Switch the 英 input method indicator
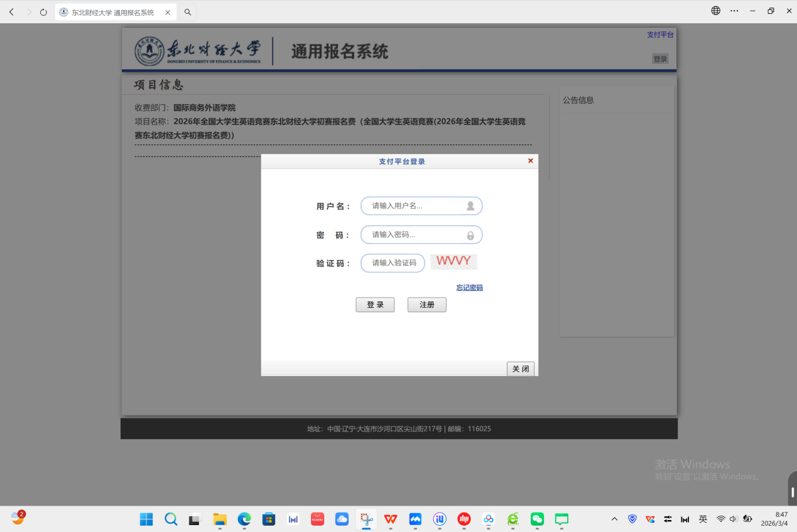Viewport: 797px width, 532px height. [x=703, y=519]
